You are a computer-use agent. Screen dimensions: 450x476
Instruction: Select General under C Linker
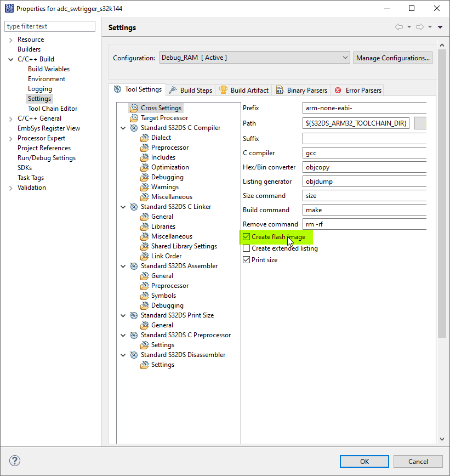[162, 217]
